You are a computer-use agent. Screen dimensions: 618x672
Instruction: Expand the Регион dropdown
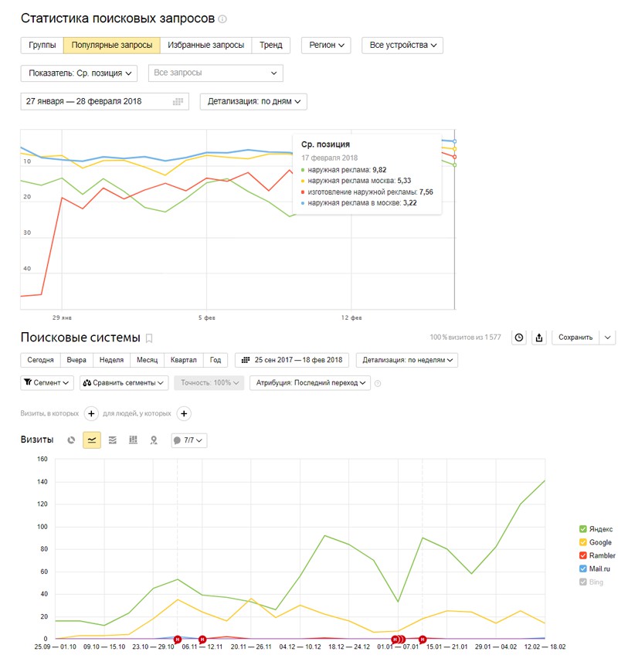coord(328,46)
